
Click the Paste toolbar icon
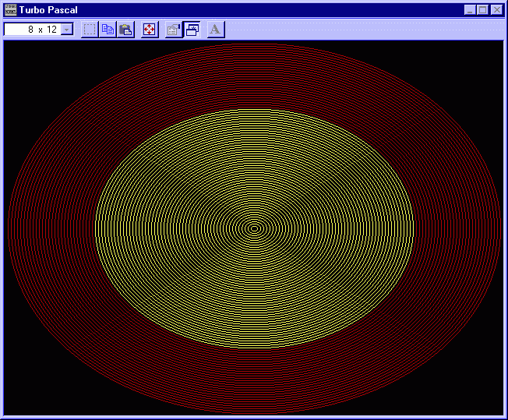125,30
